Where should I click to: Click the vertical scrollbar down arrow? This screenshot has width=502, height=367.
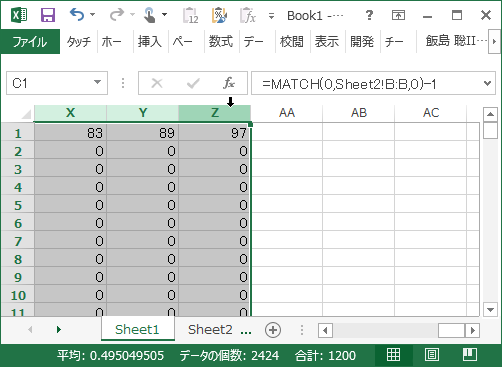[x=490, y=309]
